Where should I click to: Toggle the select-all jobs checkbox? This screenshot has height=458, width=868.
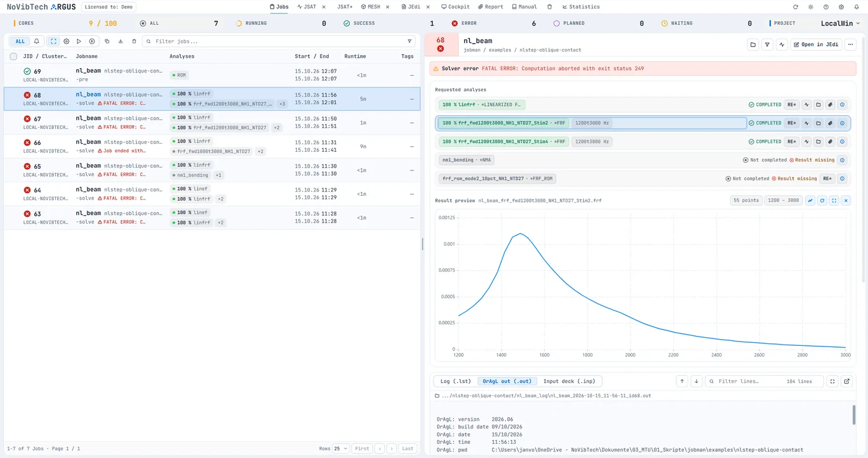coord(14,56)
